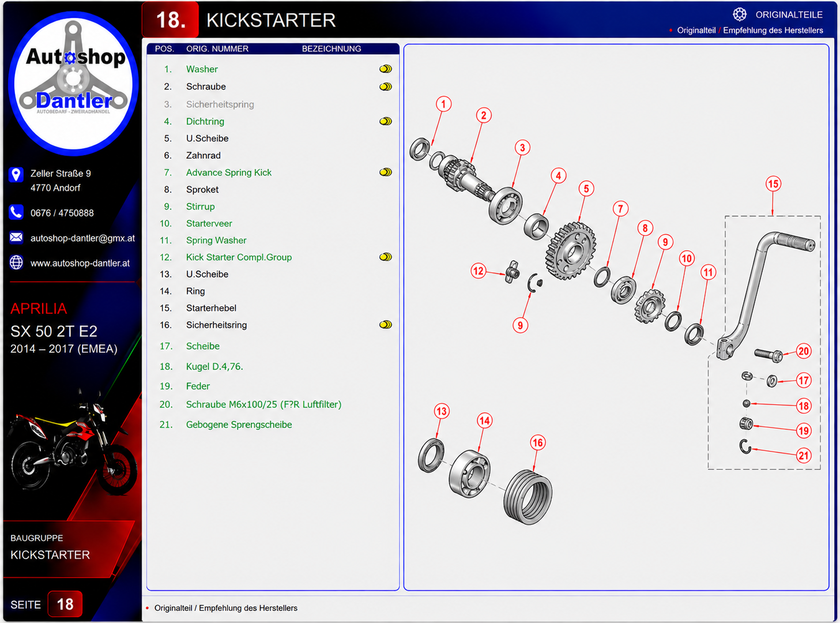Click the ORIGINALTEILE heading text

coord(789,14)
